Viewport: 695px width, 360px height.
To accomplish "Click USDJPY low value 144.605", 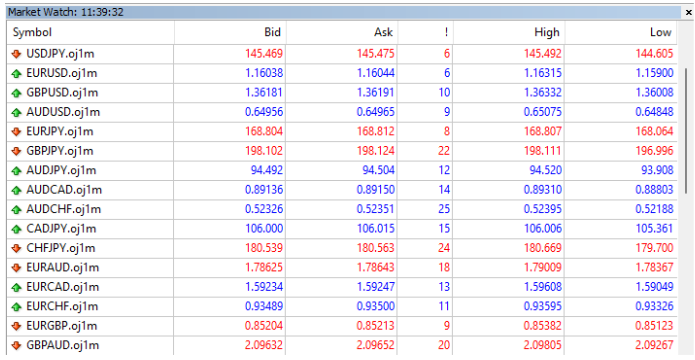I will [654, 54].
